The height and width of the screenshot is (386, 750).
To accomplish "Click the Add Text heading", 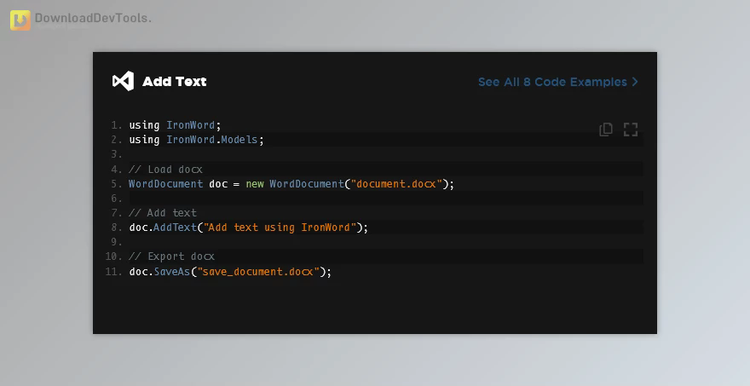I will click(x=174, y=81).
